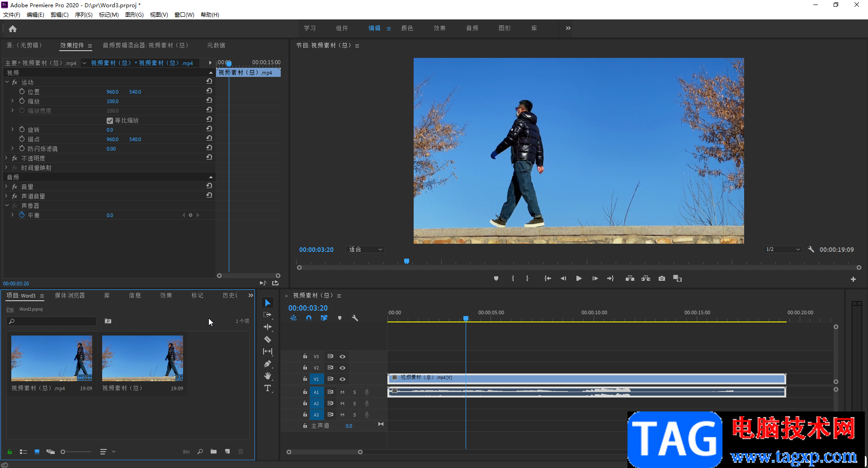This screenshot has width=868, height=468.
Task: Select the Pen tool
Action: point(268,364)
